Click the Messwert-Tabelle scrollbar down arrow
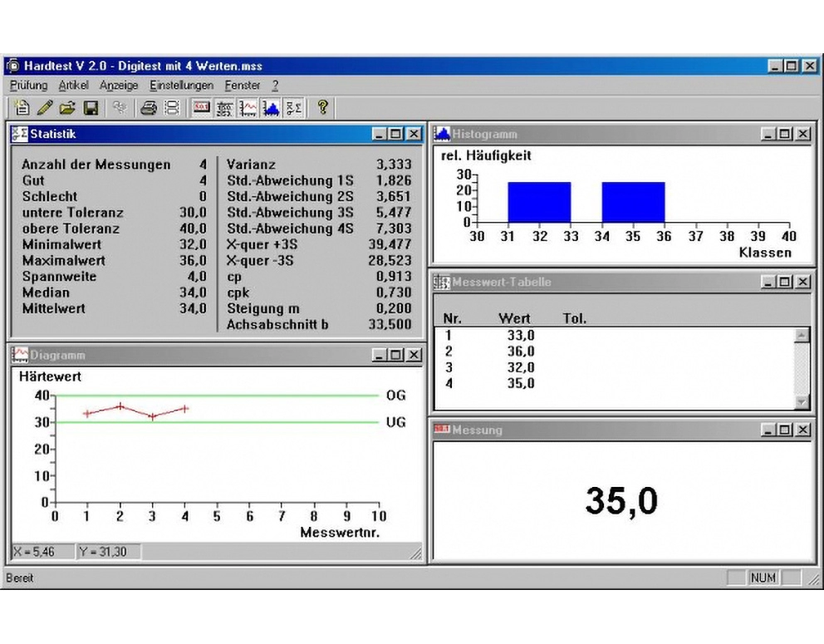Viewport: 824px width, 644px height. [x=802, y=401]
